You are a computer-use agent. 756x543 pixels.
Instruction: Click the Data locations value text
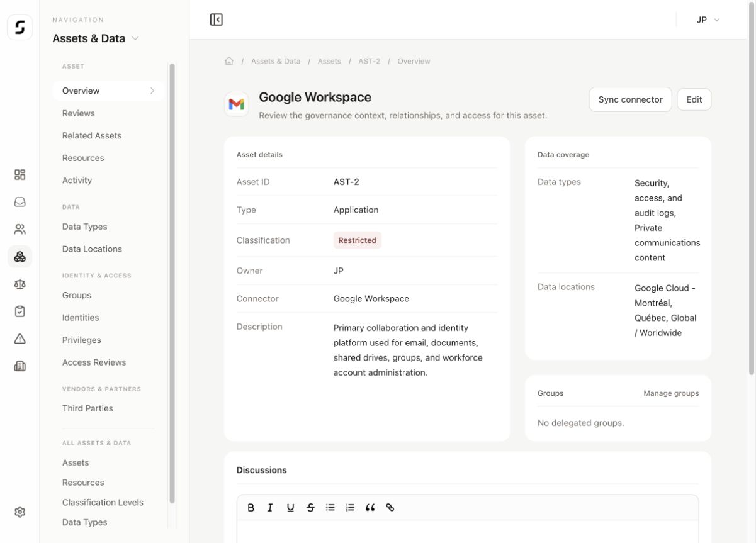pos(665,310)
